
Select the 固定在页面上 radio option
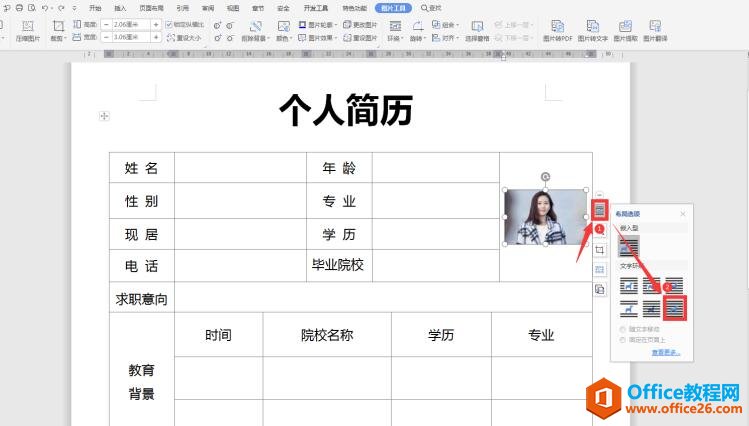pyautogui.click(x=625, y=340)
